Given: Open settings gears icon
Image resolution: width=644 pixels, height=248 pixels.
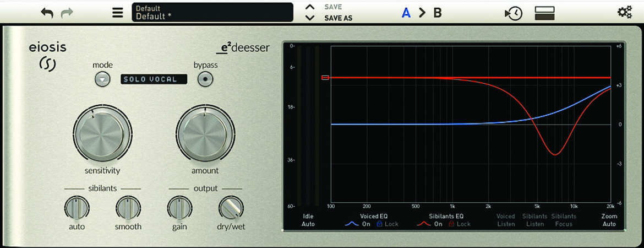Looking at the screenshot, I should pyautogui.click(x=625, y=12).
